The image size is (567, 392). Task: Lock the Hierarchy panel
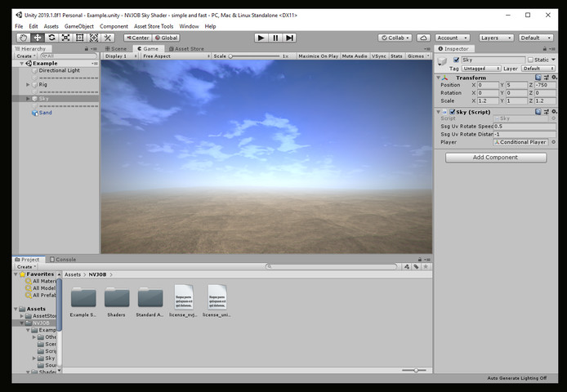click(x=86, y=48)
